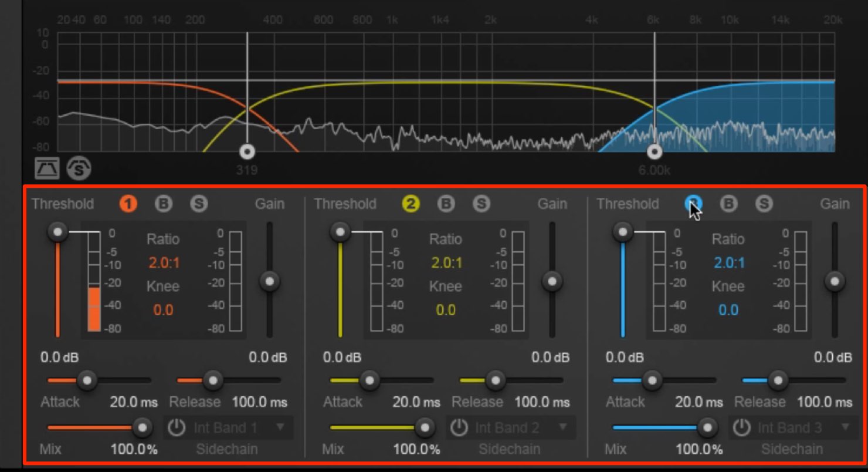This screenshot has width=868, height=472.
Task: Click the band 1 input level meter
Action: click(94, 281)
